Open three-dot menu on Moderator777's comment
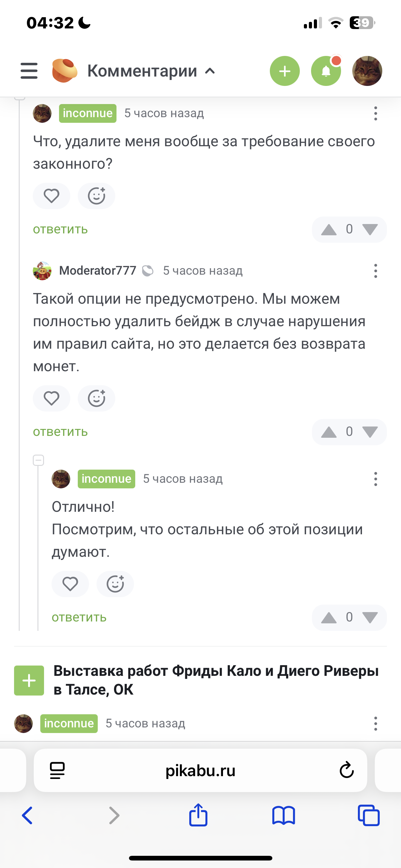This screenshot has height=868, width=401. point(375,271)
